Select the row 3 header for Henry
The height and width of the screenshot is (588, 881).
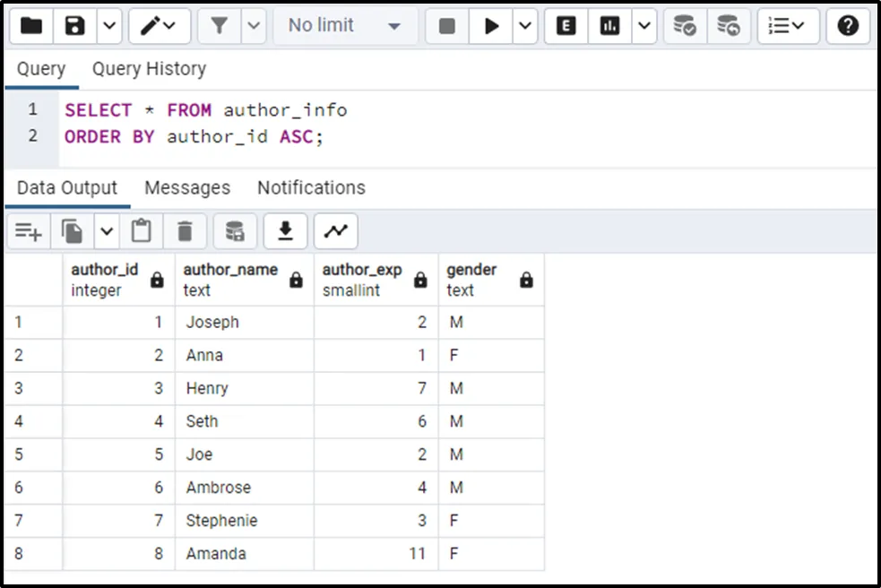point(33,388)
